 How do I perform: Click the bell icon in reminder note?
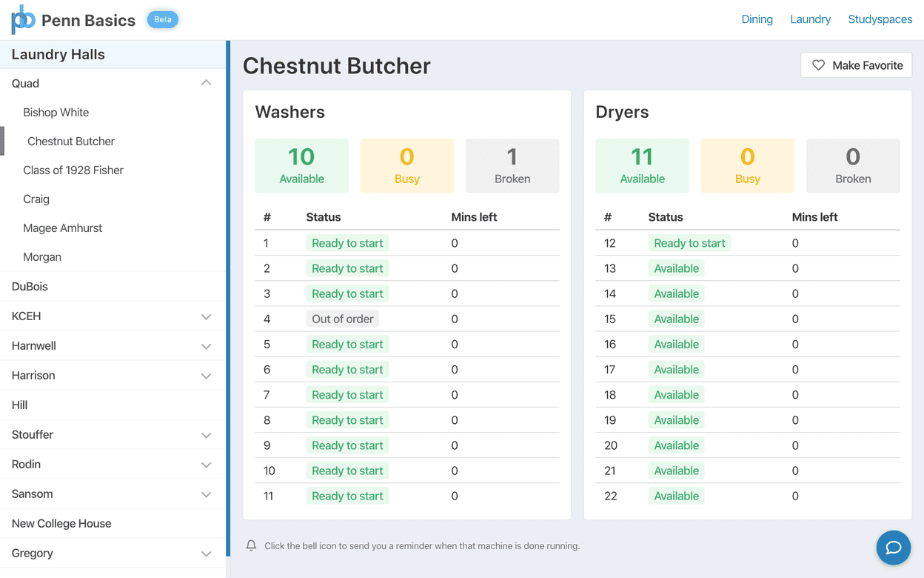coord(251,545)
